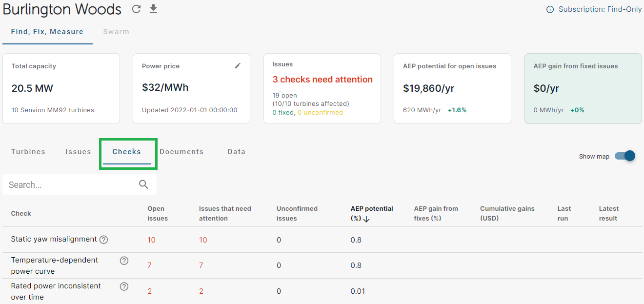Click the $0/yr AEP gain value
The width and height of the screenshot is (644, 304).
click(546, 88)
